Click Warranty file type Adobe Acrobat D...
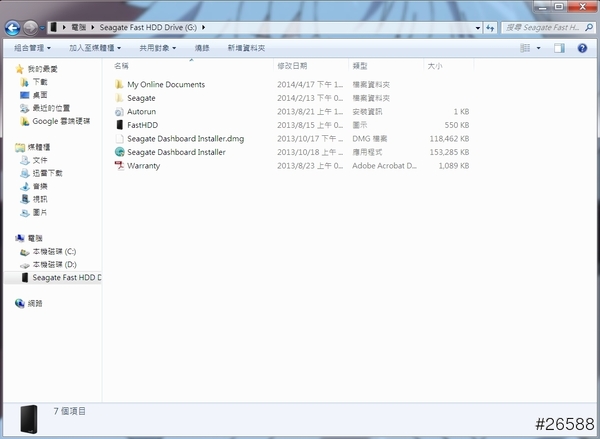 (x=384, y=166)
